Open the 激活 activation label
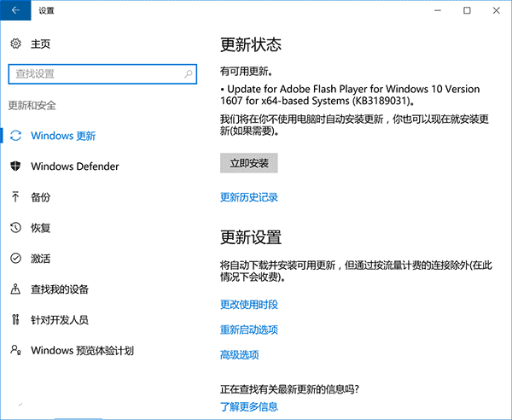This screenshot has height=420, width=512. click(40, 259)
